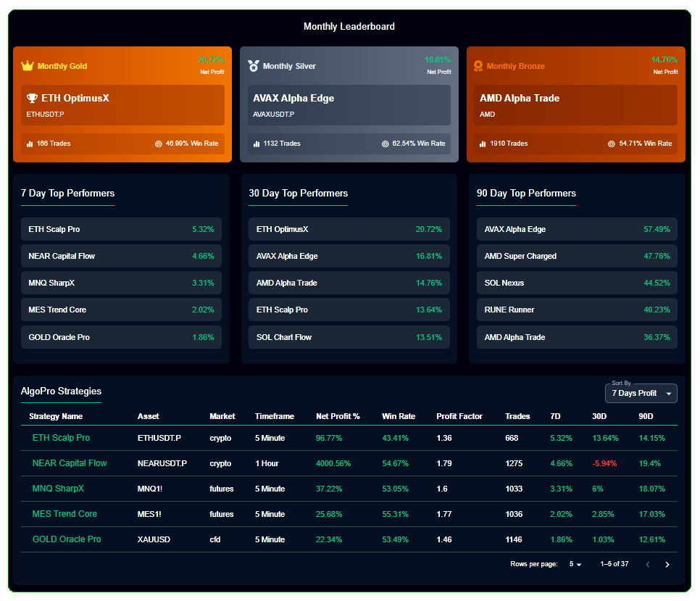
Task: Click the trades icon on AMD Alpha Trade card
Action: 482,144
